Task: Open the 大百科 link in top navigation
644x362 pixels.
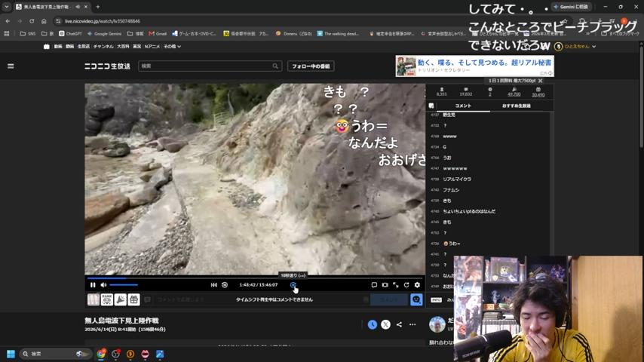Action: (123, 47)
